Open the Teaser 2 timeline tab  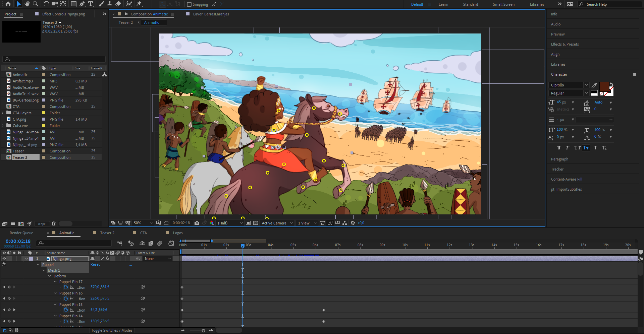pos(107,233)
